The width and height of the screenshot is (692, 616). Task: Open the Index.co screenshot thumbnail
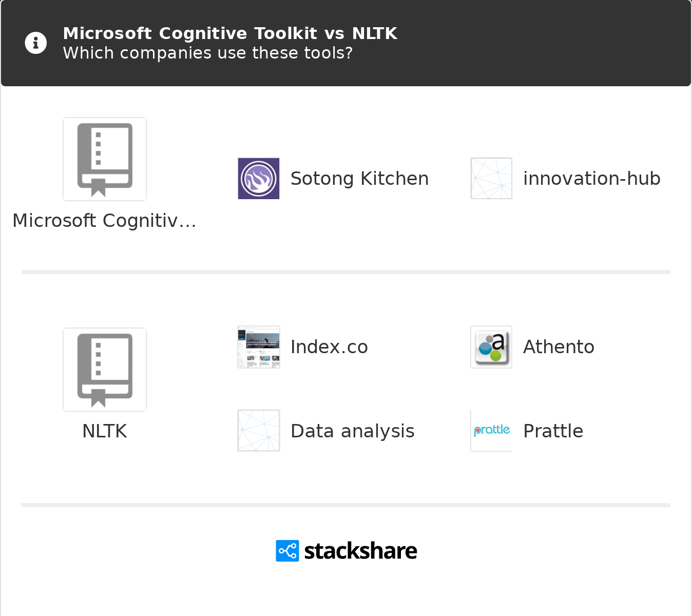coord(259,347)
